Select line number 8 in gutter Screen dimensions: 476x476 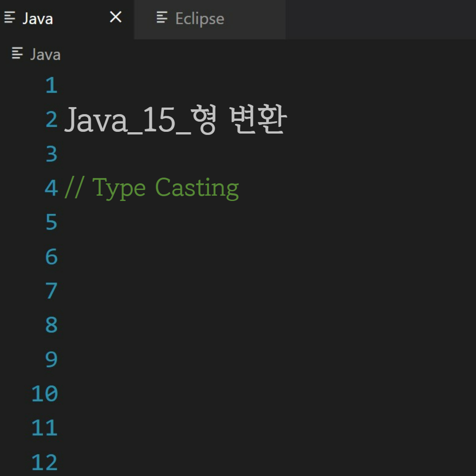tap(52, 325)
